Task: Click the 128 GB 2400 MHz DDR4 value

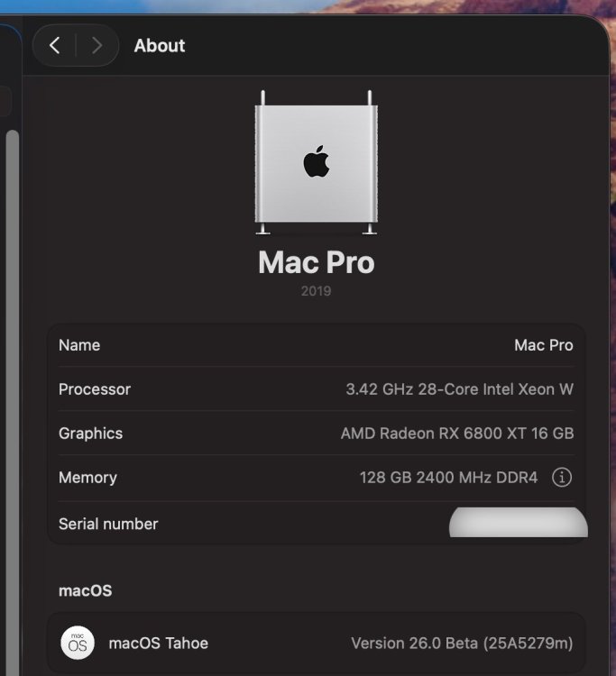Action: tap(448, 477)
